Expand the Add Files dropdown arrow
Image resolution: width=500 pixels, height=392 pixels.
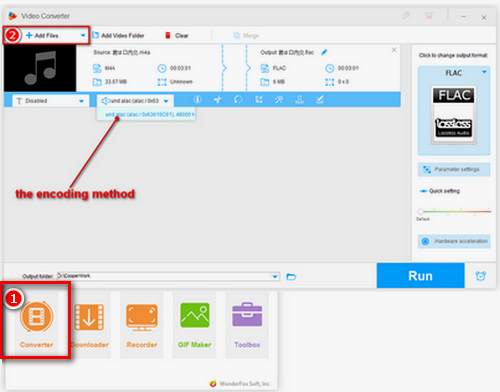pos(83,35)
